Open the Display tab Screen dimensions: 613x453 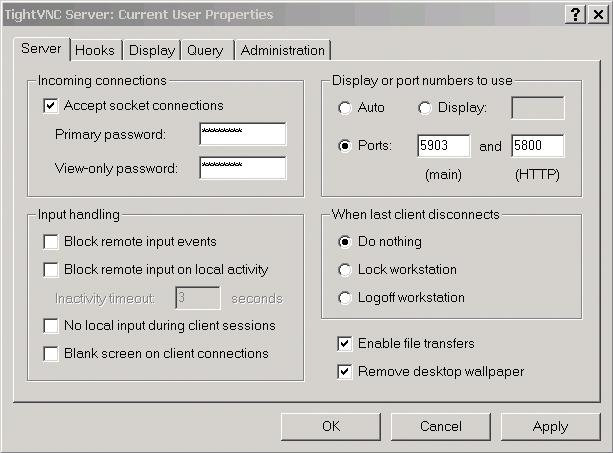(152, 50)
